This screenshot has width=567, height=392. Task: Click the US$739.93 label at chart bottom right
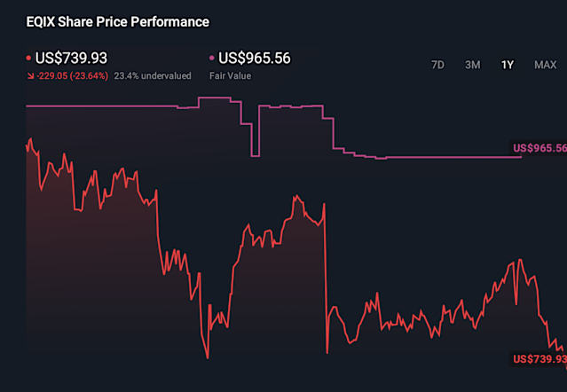pyautogui.click(x=539, y=359)
